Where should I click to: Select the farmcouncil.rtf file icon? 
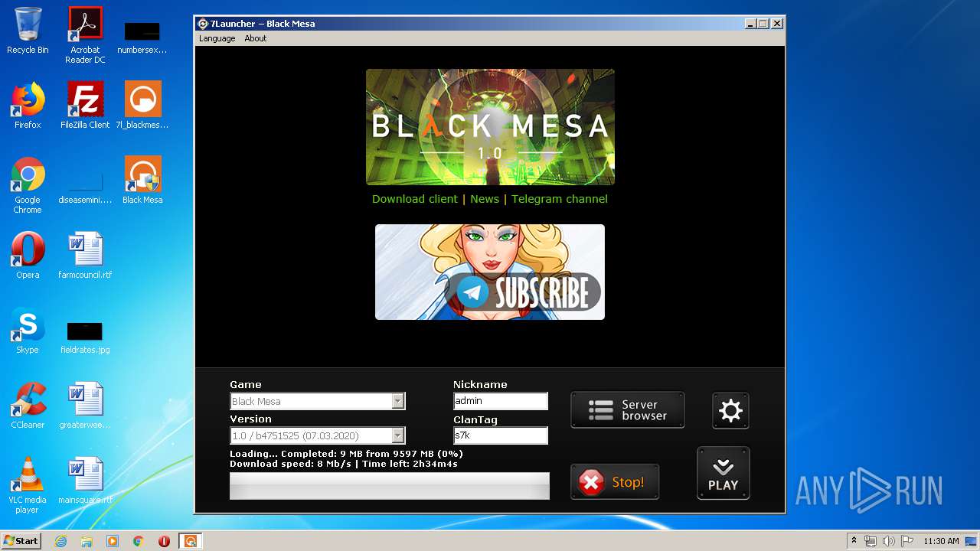coord(85,255)
